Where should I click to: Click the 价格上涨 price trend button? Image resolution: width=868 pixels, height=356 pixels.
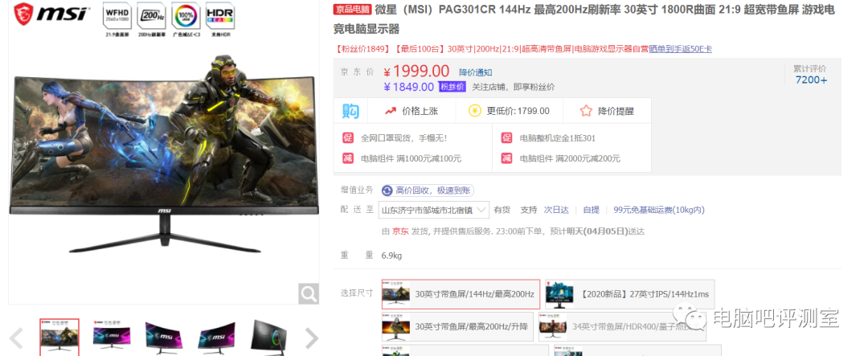point(411,111)
